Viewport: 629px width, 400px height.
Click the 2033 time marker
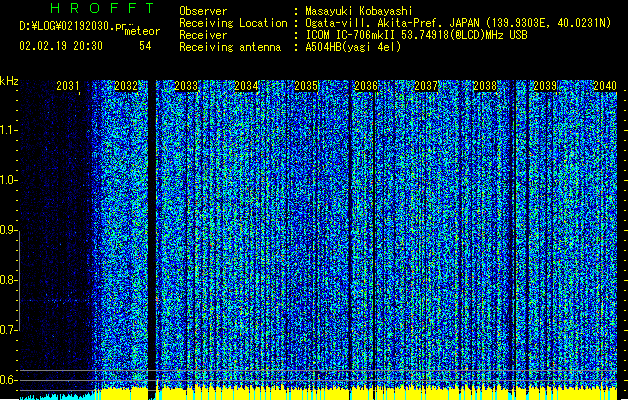coord(186,86)
